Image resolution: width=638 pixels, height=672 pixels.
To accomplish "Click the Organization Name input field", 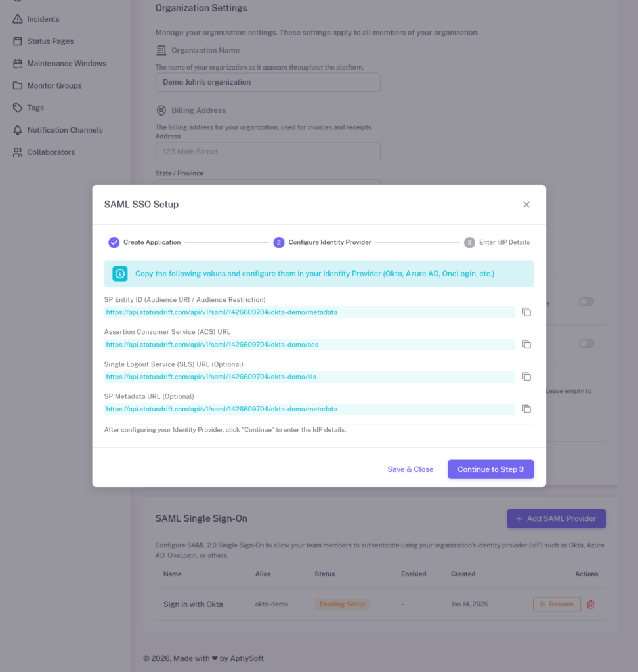I will pyautogui.click(x=267, y=81).
